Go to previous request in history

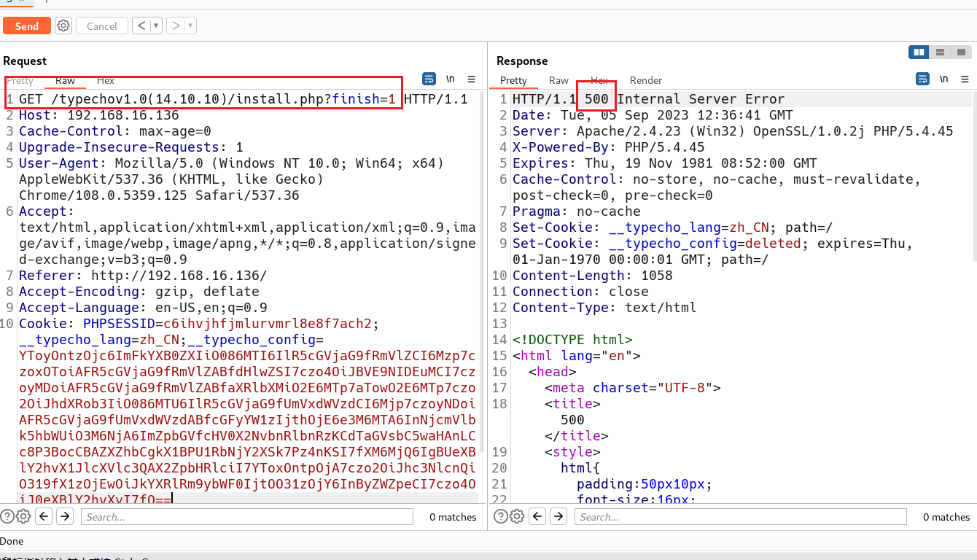click(141, 26)
